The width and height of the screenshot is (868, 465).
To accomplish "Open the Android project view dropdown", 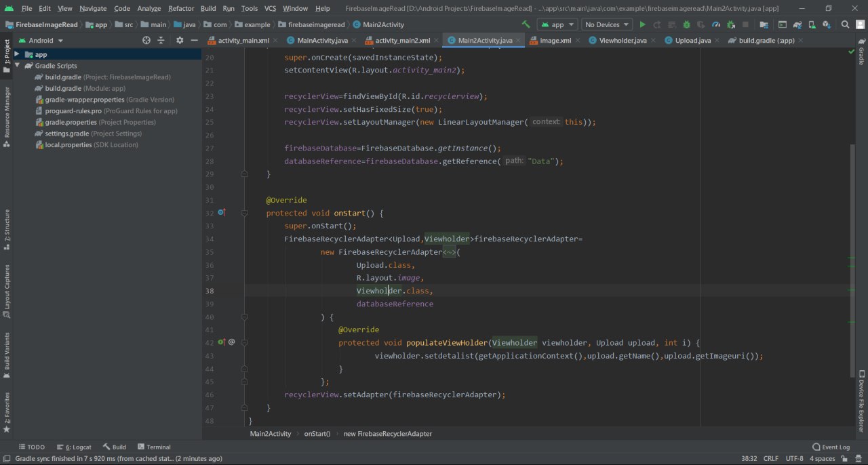I will click(40, 41).
